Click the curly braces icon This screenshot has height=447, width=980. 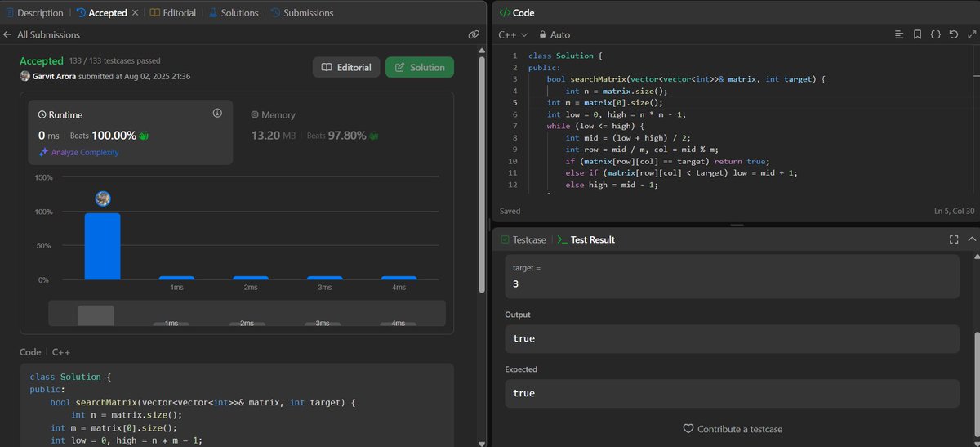pos(936,35)
